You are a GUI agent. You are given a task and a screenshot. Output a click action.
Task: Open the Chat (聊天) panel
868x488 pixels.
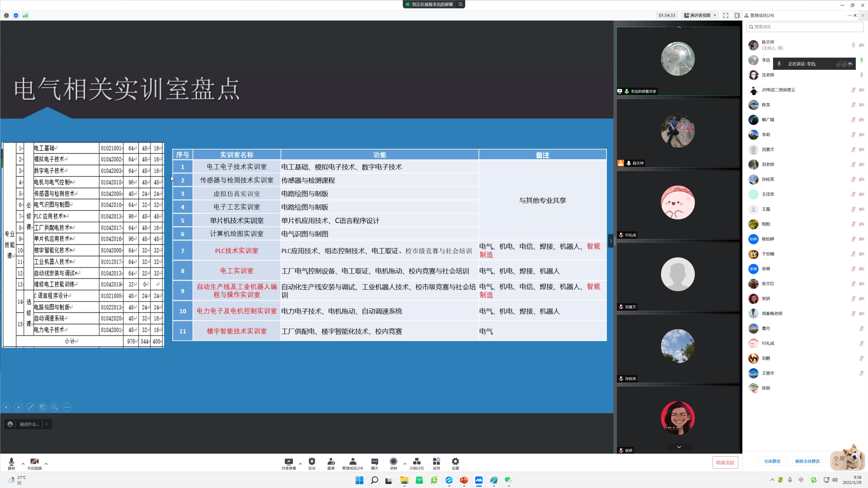click(374, 463)
